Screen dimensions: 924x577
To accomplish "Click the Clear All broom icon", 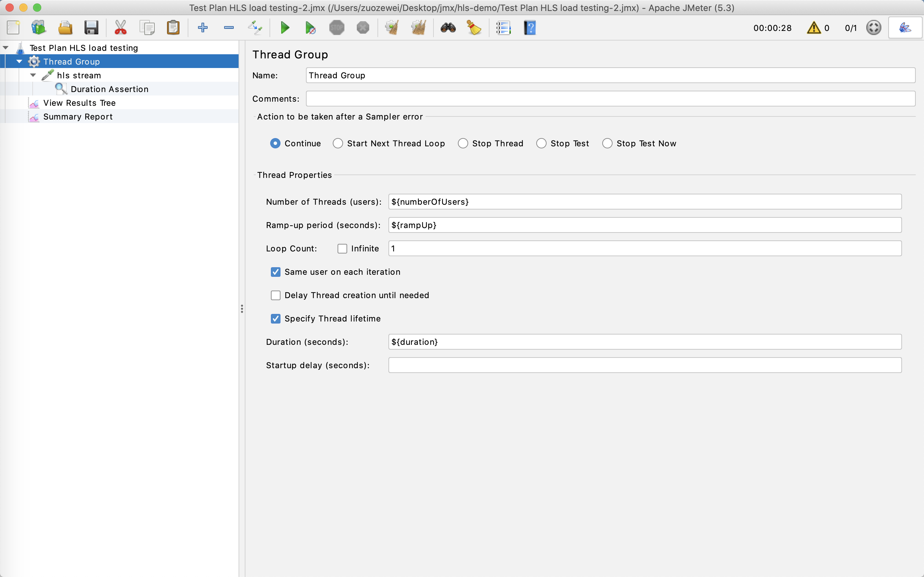I will point(418,27).
